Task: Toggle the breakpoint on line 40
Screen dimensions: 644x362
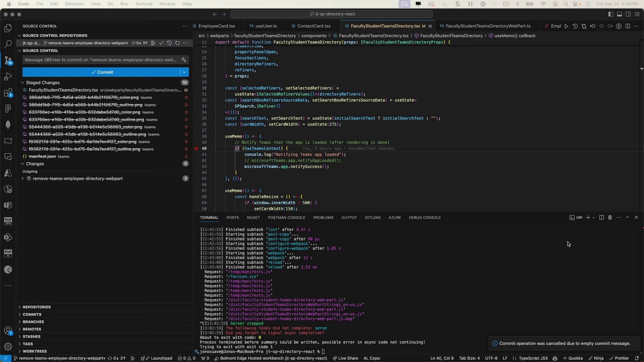Action: [196, 148]
